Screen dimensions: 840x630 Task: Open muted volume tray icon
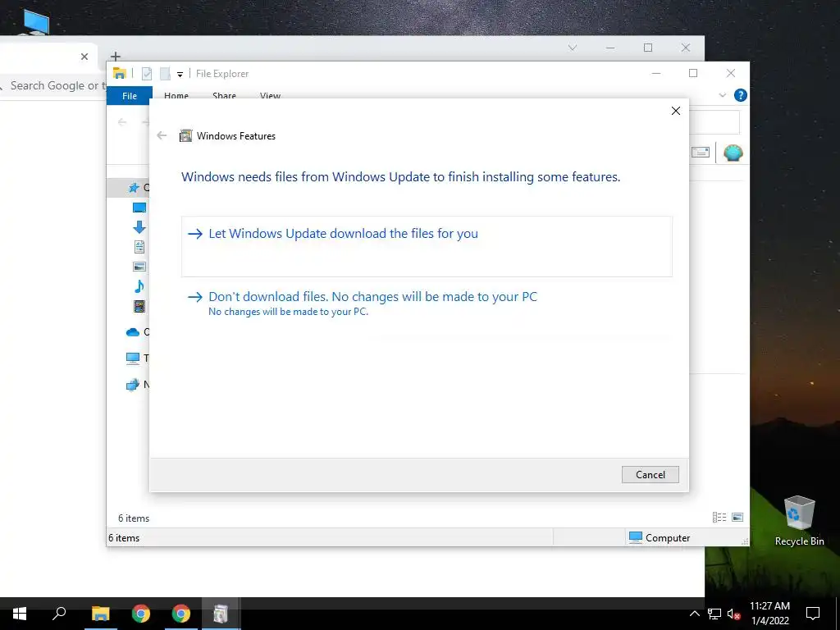pos(733,614)
